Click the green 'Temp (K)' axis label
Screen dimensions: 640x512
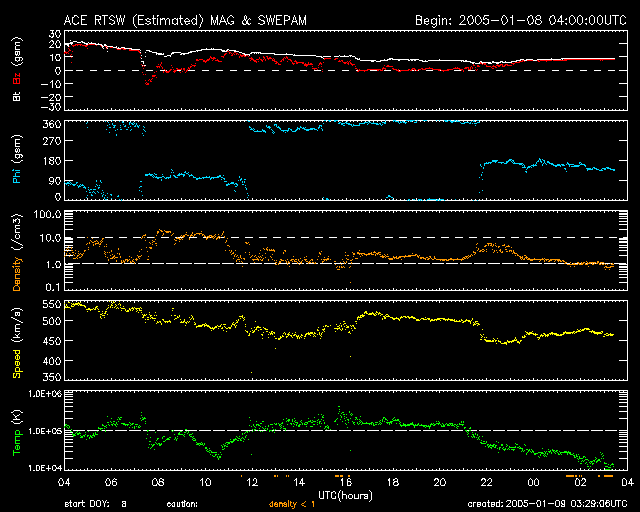tap(17, 432)
